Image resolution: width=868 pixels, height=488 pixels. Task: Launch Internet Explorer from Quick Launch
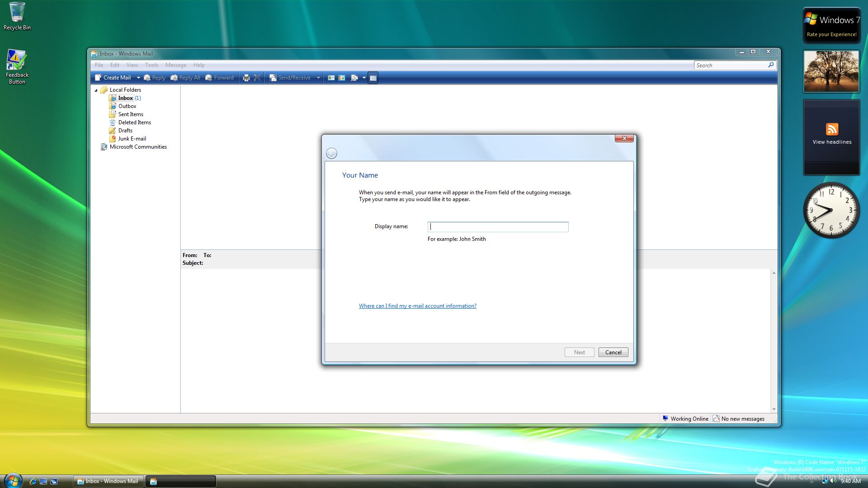[x=33, y=481]
